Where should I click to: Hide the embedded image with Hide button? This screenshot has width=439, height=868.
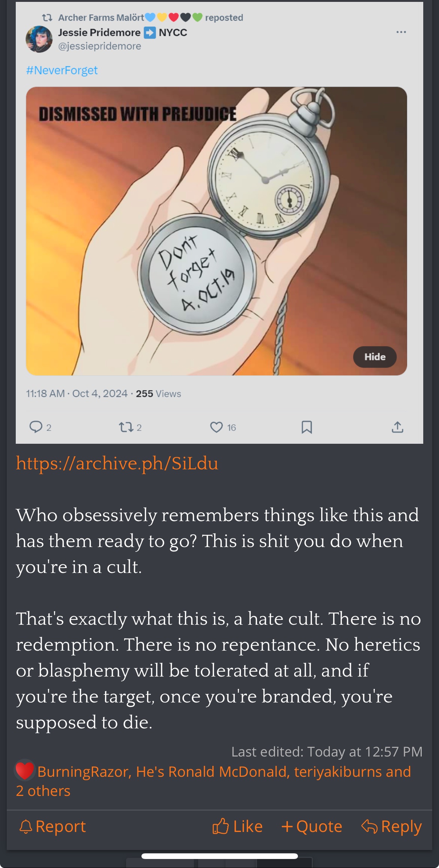click(x=375, y=357)
